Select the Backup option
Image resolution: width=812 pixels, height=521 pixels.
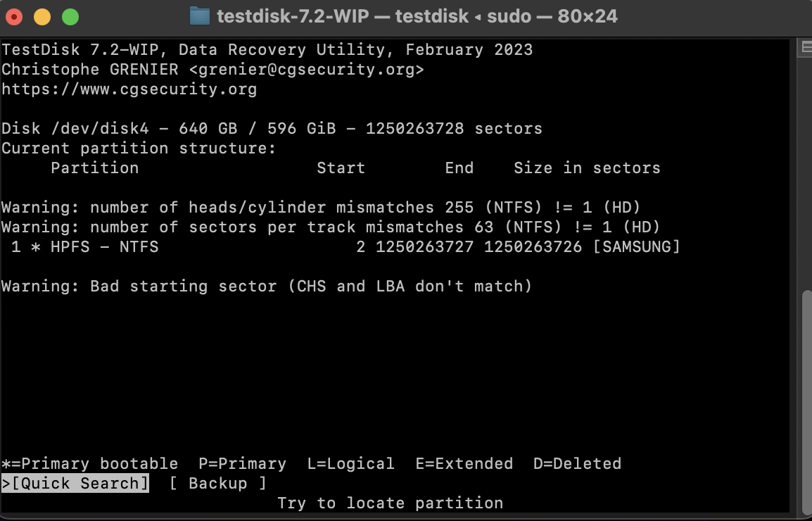pos(217,483)
